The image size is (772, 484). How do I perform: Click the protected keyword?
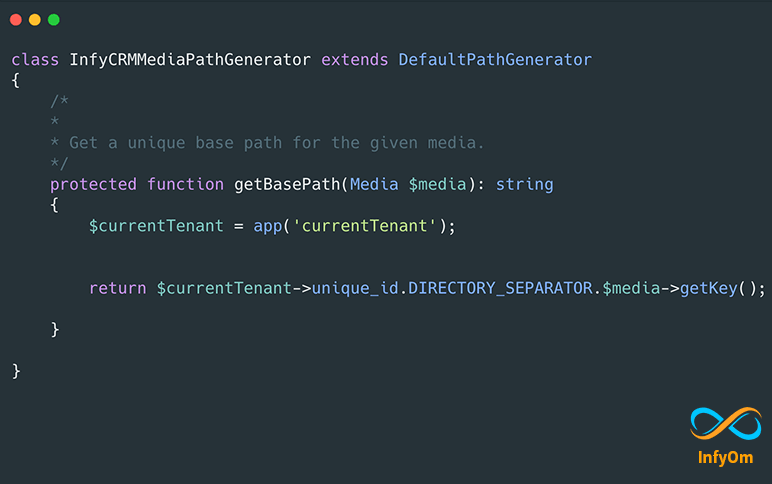pyautogui.click(x=93, y=185)
